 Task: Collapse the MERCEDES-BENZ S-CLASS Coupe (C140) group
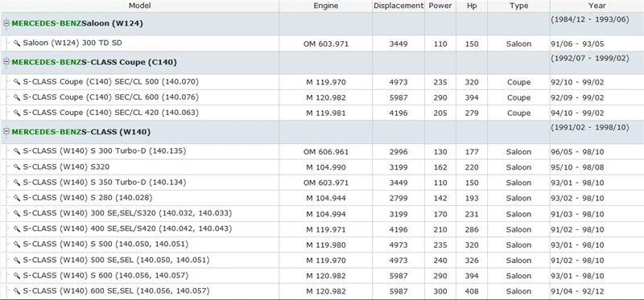(x=6, y=62)
